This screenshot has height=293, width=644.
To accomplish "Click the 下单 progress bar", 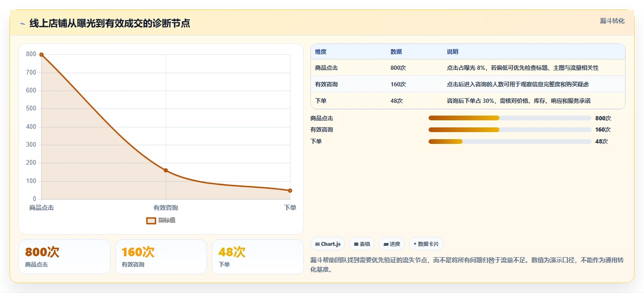I will pyautogui.click(x=510, y=142).
